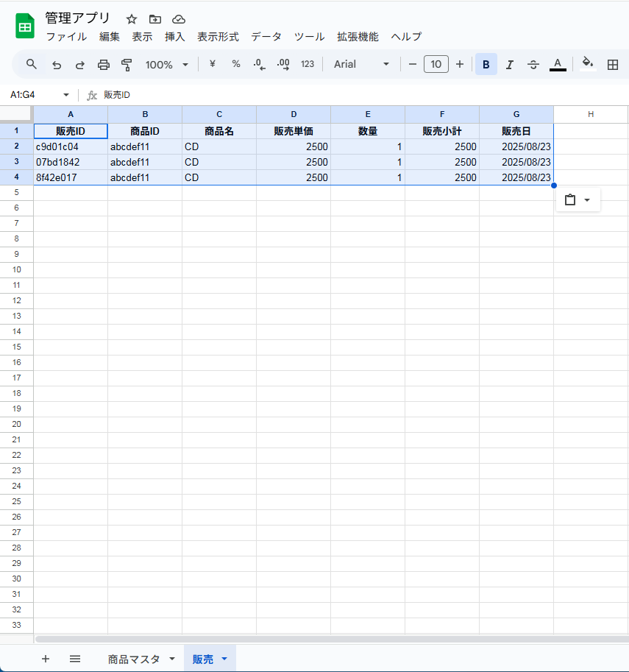This screenshot has width=629, height=672.
Task: Toggle bold formatting button
Action: pos(486,65)
